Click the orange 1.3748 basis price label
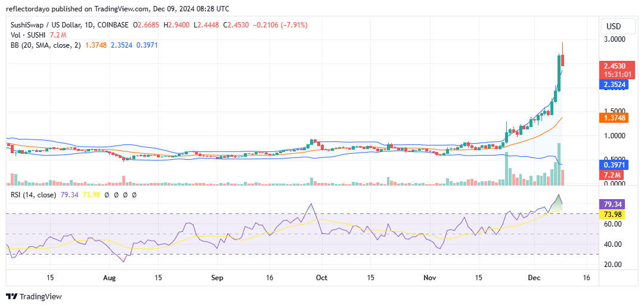This screenshot has height=307, width=644. [x=614, y=117]
